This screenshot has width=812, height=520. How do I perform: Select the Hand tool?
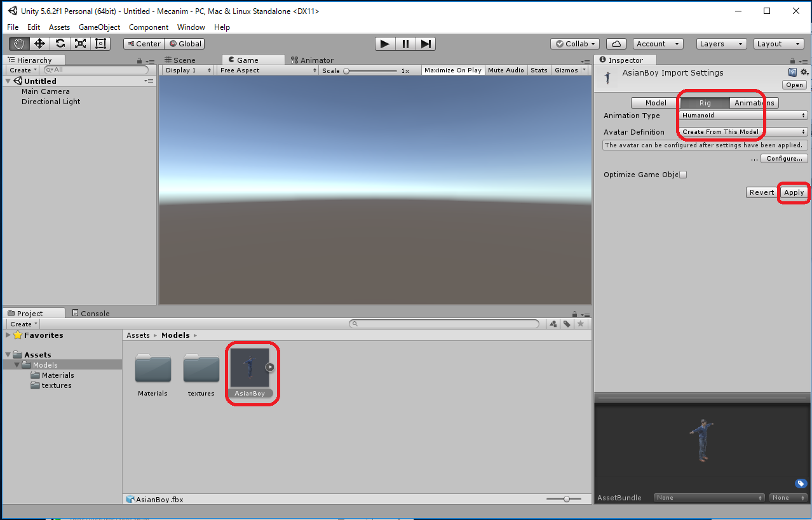(x=19, y=44)
